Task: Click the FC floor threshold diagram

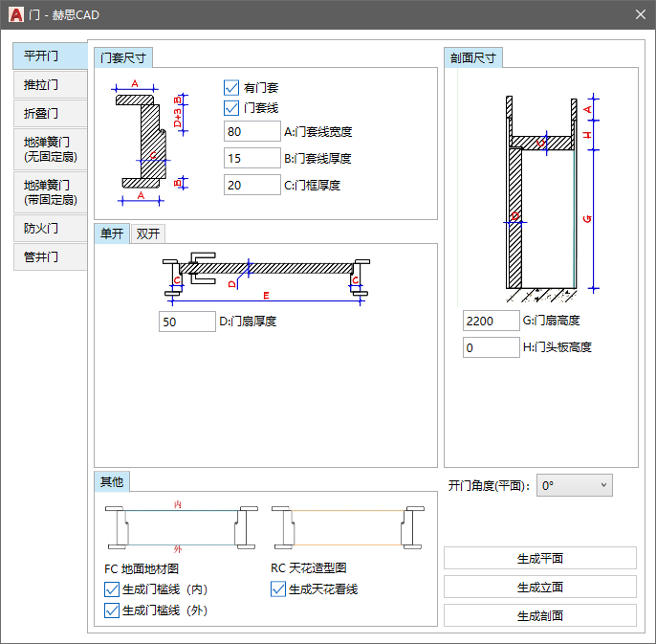Action: [181, 528]
